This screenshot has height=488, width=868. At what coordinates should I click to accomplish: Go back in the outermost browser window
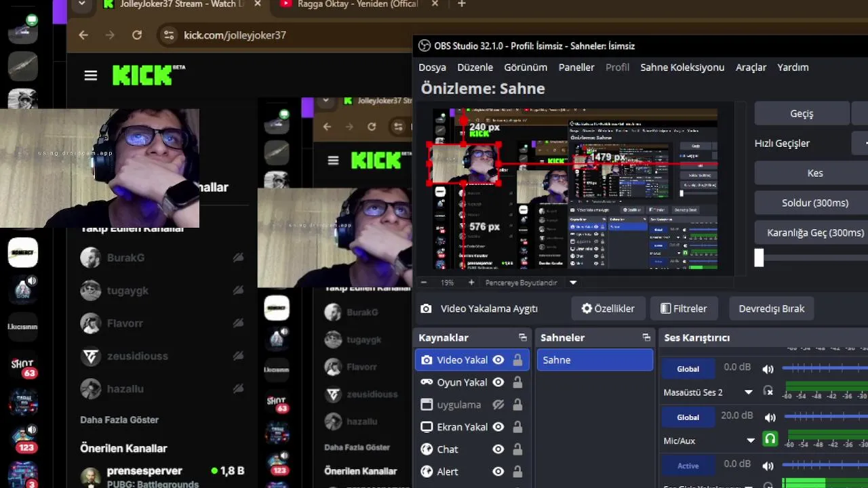83,35
